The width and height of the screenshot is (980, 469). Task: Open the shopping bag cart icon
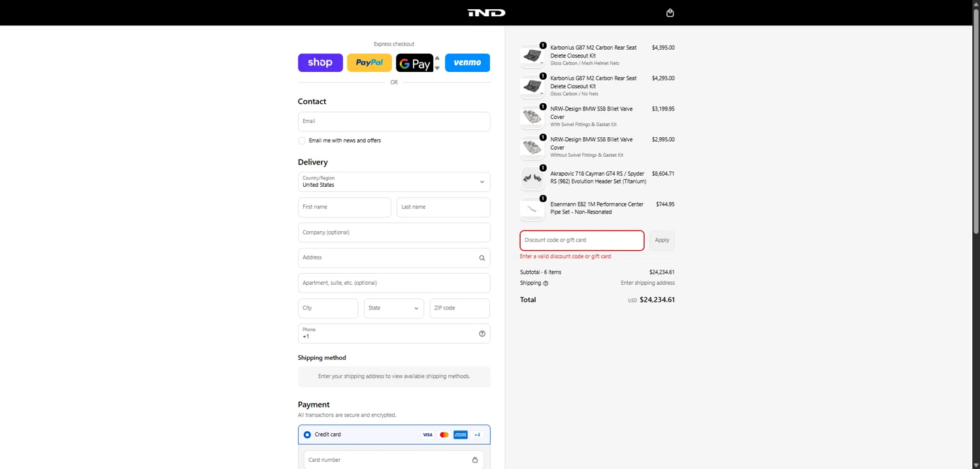(x=670, y=12)
